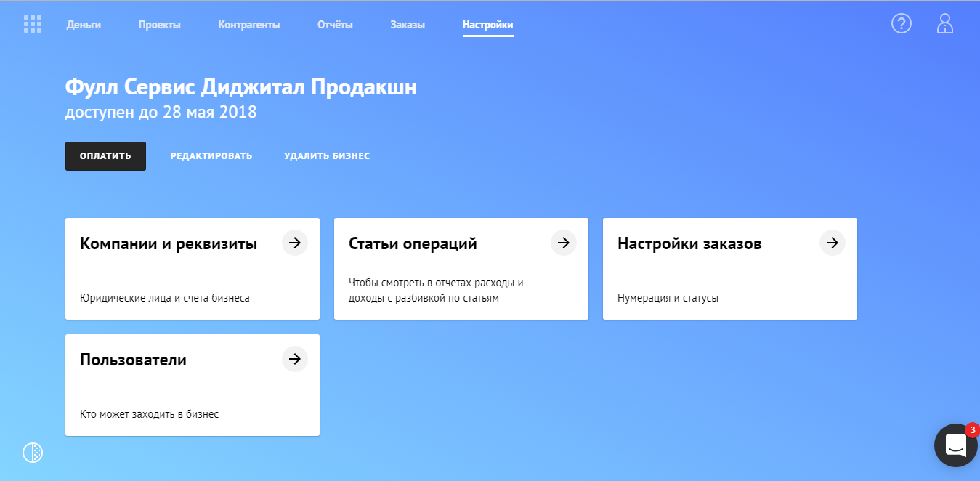This screenshot has width=980, height=481.
Task: Open the Отчёты section
Action: tap(335, 23)
